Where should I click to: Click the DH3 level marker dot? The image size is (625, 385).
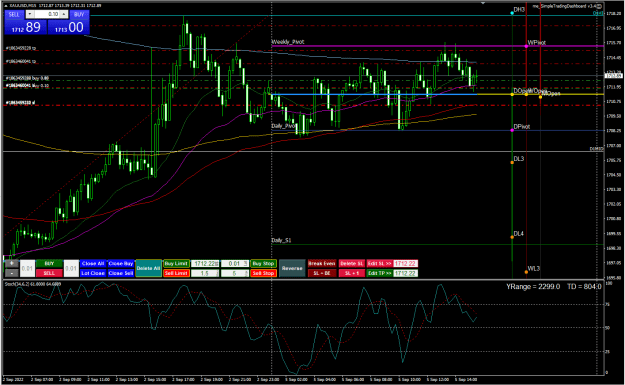(512, 13)
